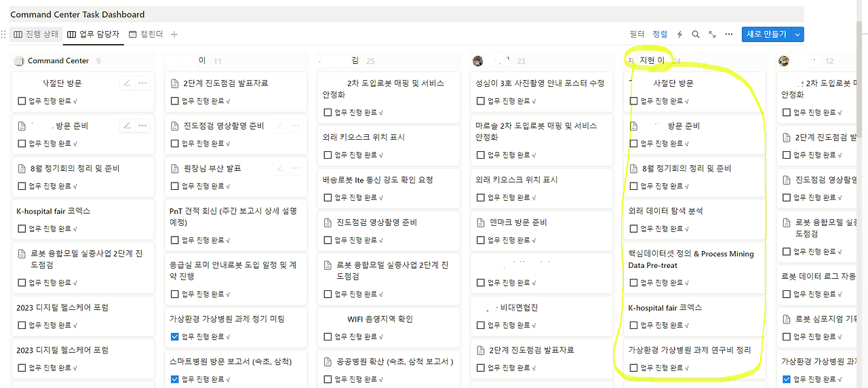
Task: Open the toolbar more options ellipsis
Action: (729, 34)
